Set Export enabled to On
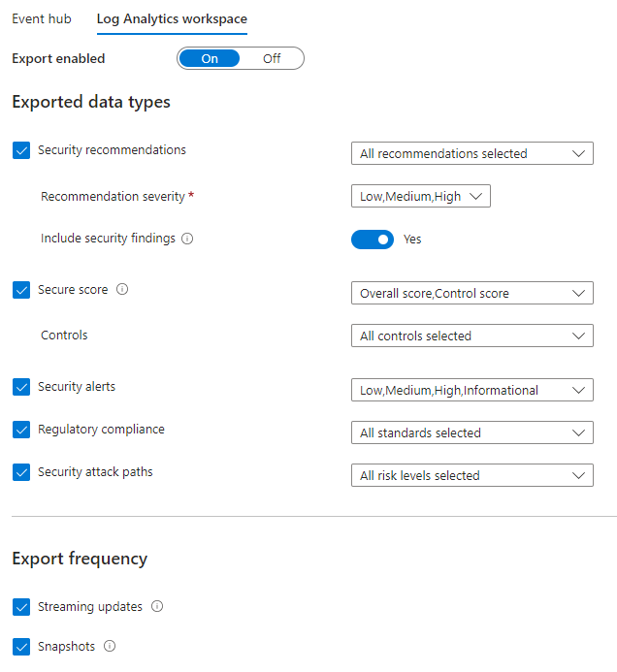This screenshot has height=672, width=617. pos(210,58)
